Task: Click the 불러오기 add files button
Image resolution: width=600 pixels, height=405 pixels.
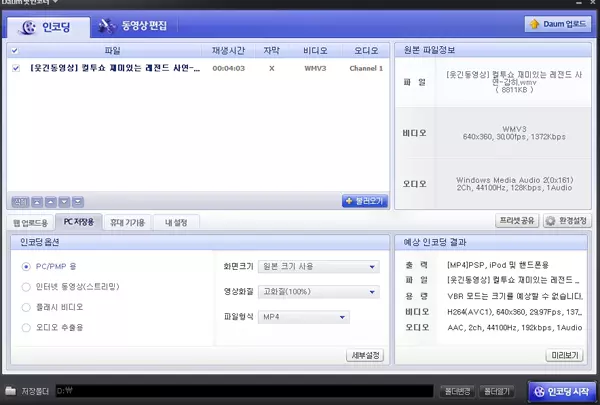Action: coord(365,201)
